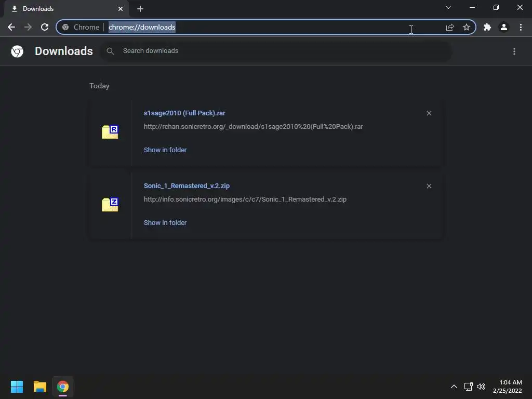
Task: Go back using the browser back arrow
Action: click(11, 27)
